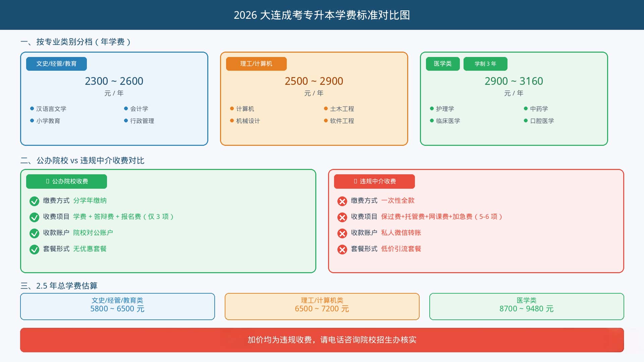Click the blue bullet dot before 会计学

(x=126, y=109)
